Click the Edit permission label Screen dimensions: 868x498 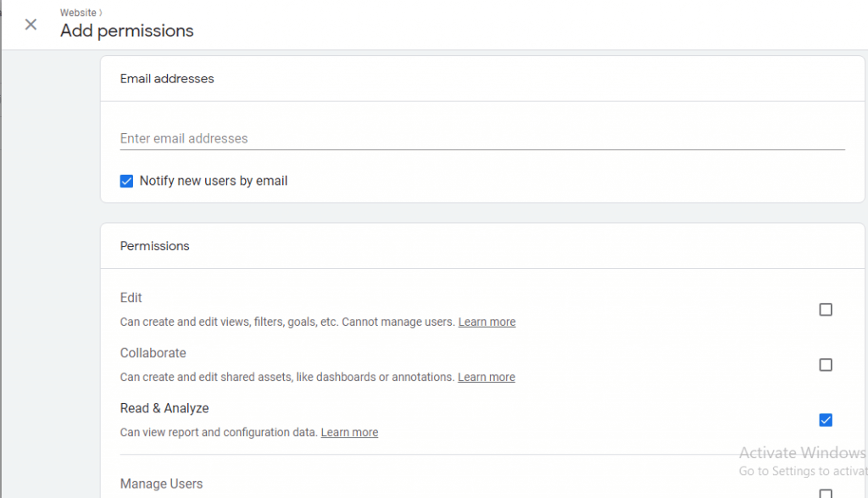click(131, 298)
